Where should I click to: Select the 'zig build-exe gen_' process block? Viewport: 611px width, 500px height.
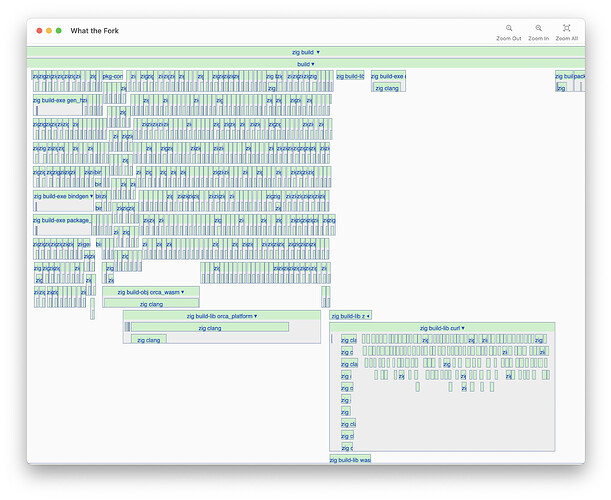[60, 100]
